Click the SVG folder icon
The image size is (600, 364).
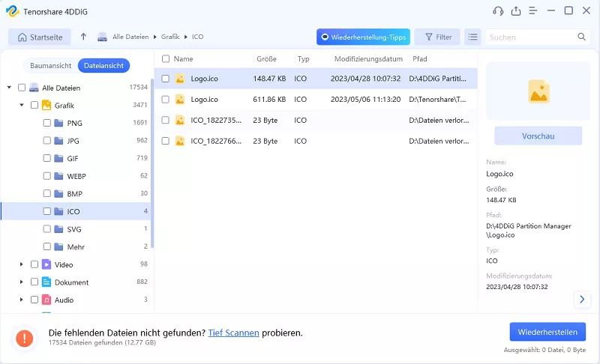click(x=58, y=229)
